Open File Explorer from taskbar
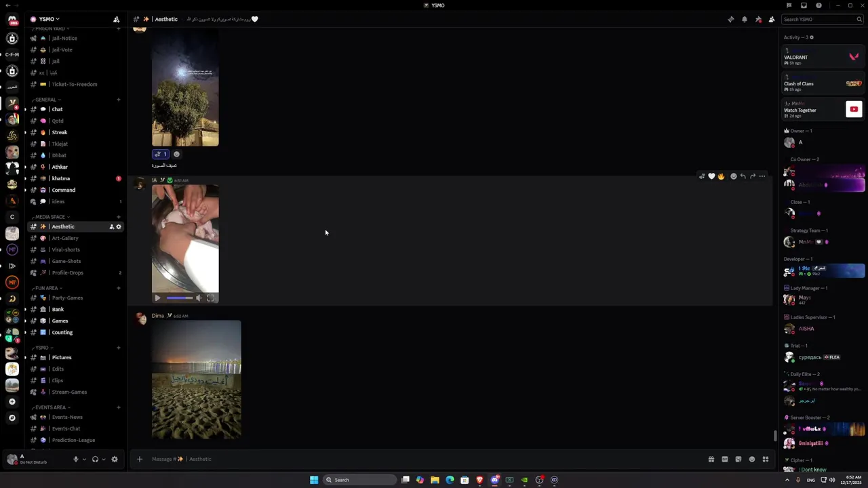The height and width of the screenshot is (488, 868). 435,480
